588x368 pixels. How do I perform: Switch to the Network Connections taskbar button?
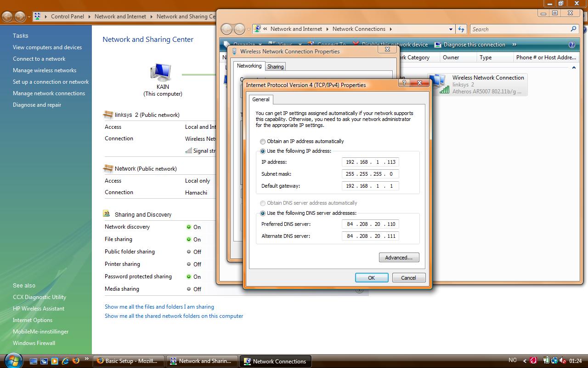click(276, 361)
